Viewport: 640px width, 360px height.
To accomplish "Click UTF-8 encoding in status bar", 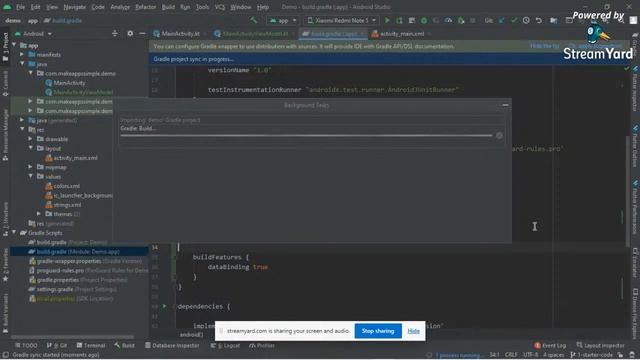I will (x=531, y=355).
